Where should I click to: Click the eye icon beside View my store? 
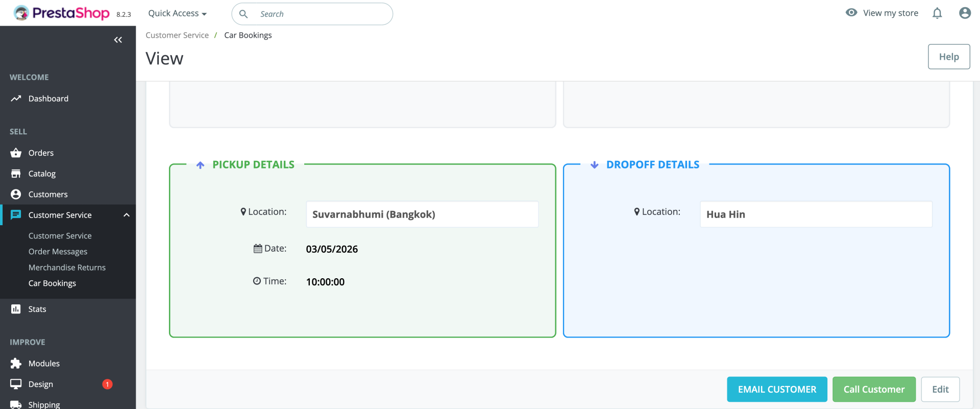click(x=851, y=13)
